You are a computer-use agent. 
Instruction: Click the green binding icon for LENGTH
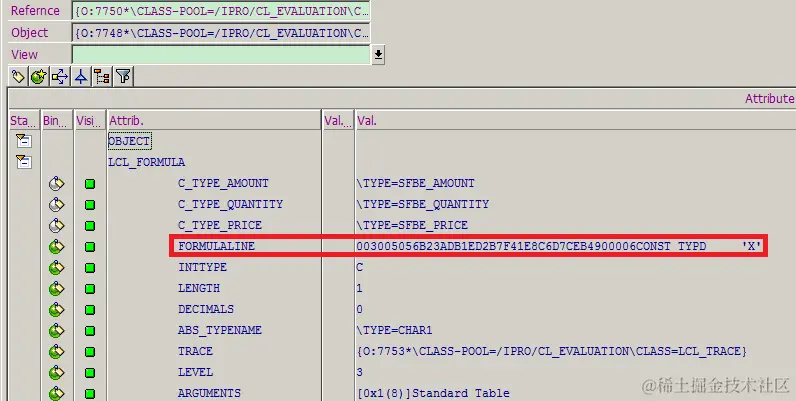(x=56, y=289)
